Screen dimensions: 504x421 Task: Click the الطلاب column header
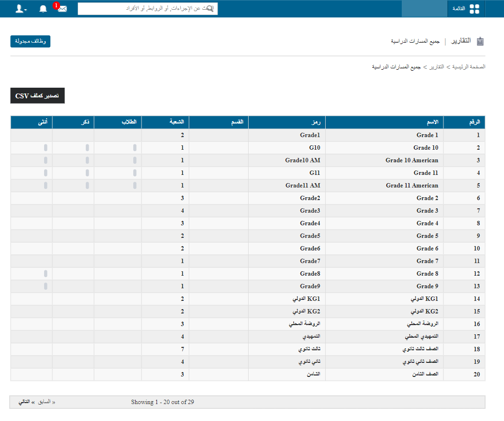tap(118, 122)
